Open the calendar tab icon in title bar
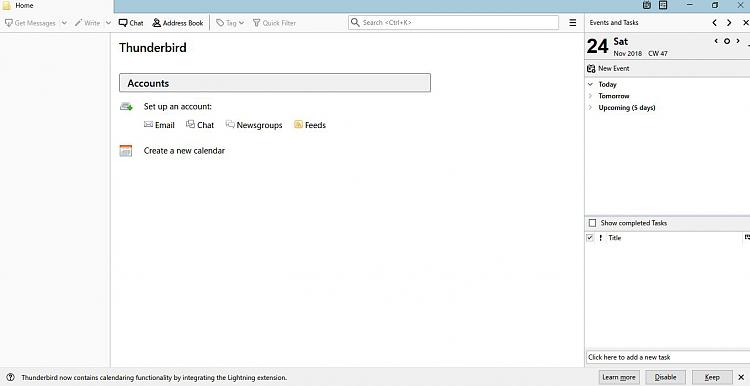 pos(647,5)
